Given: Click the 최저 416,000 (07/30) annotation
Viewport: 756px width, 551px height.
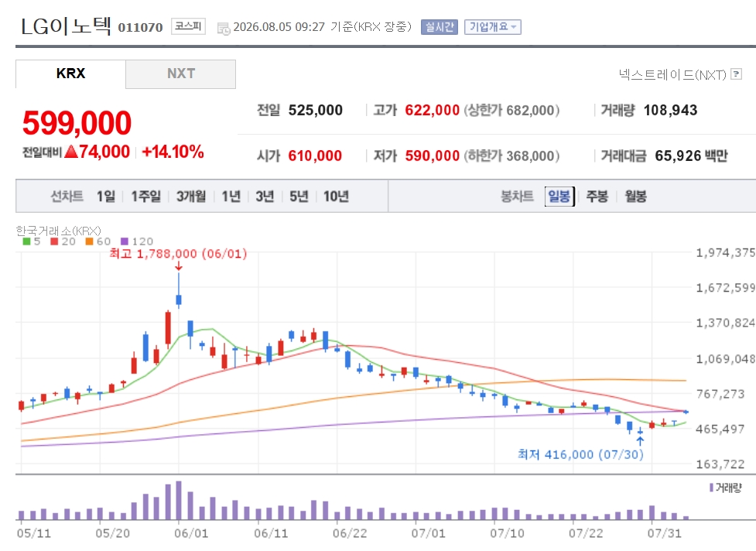Looking at the screenshot, I should (x=580, y=454).
